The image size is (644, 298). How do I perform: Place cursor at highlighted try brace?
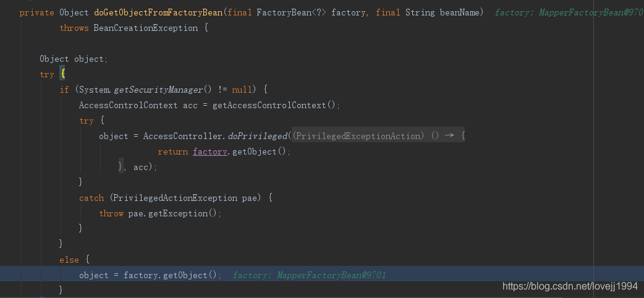[62, 74]
